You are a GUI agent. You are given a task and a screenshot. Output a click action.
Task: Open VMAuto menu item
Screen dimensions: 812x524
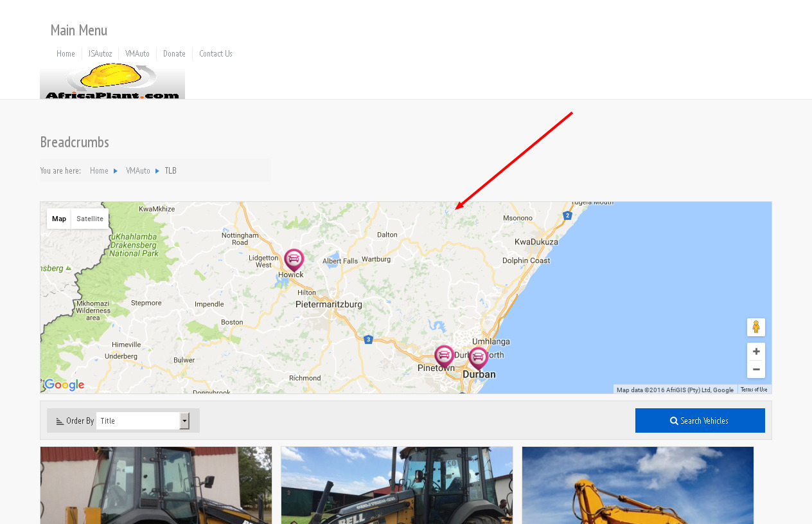pos(137,53)
